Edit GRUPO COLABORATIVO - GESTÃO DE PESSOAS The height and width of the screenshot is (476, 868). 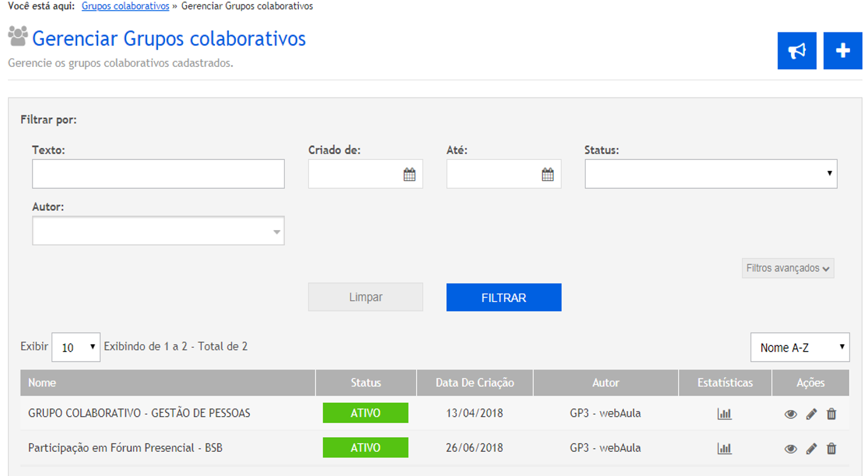[x=811, y=414]
